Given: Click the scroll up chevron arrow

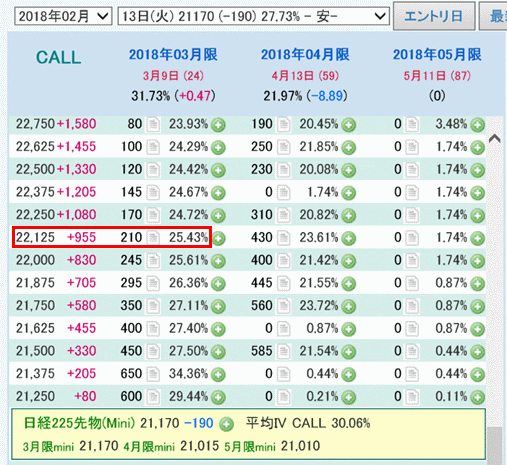Looking at the screenshot, I should pyautogui.click(x=495, y=138).
